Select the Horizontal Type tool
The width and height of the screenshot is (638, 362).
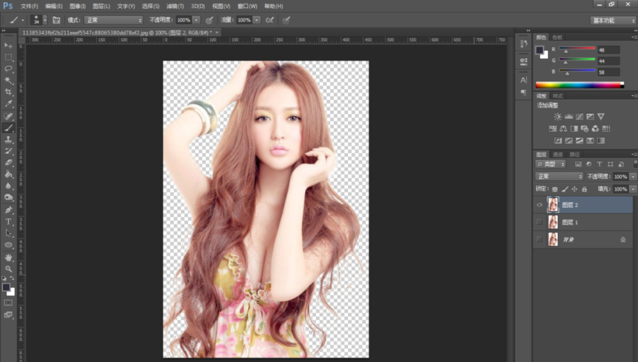pos(9,222)
